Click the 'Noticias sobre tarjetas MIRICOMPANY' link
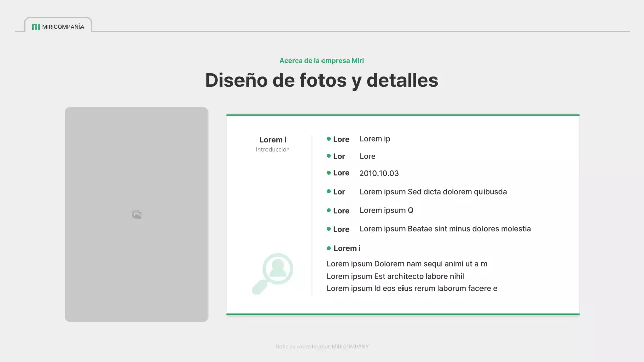 pyautogui.click(x=322, y=346)
